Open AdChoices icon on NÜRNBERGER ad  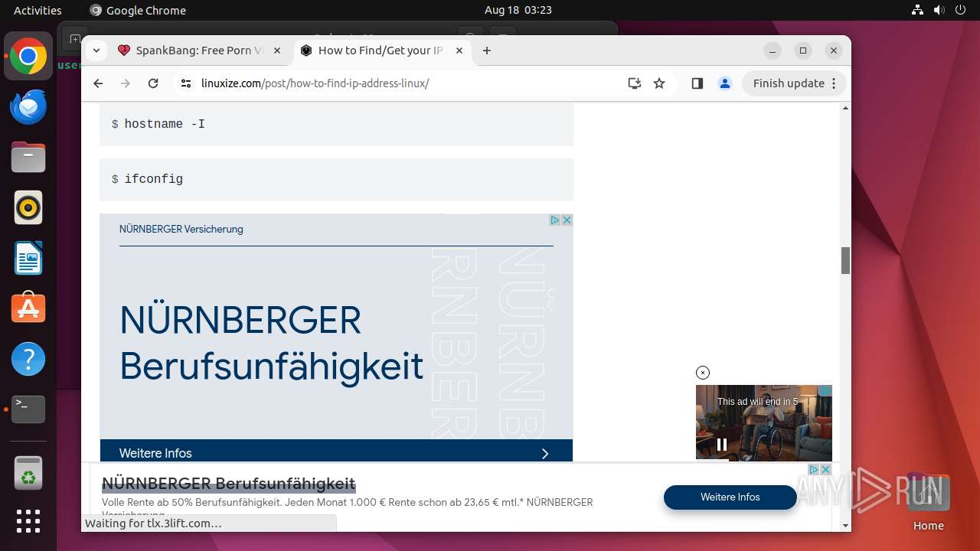pos(555,220)
